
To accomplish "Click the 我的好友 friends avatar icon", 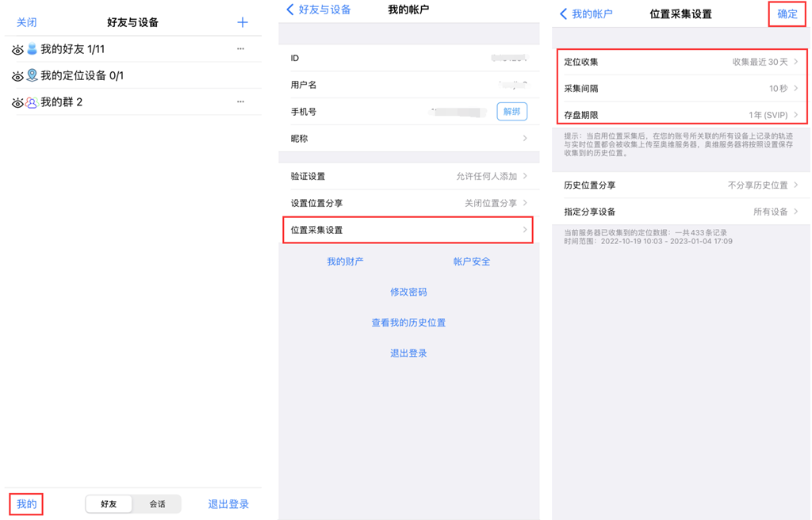I will click(x=32, y=49).
